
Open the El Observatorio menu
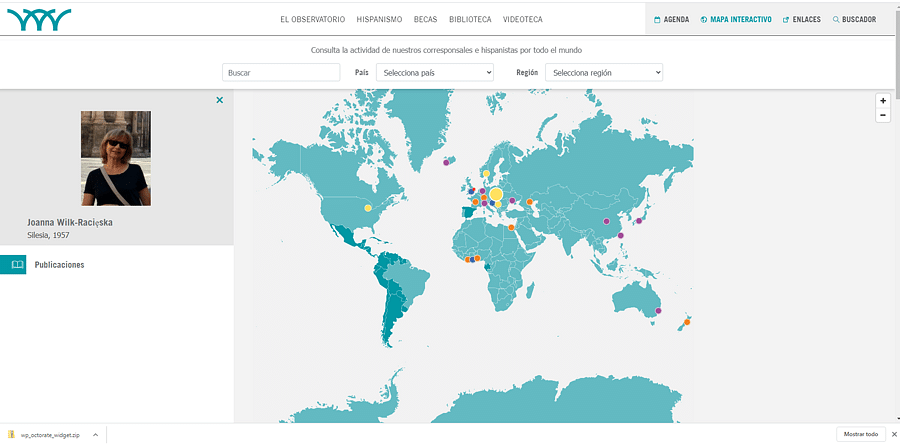(312, 19)
